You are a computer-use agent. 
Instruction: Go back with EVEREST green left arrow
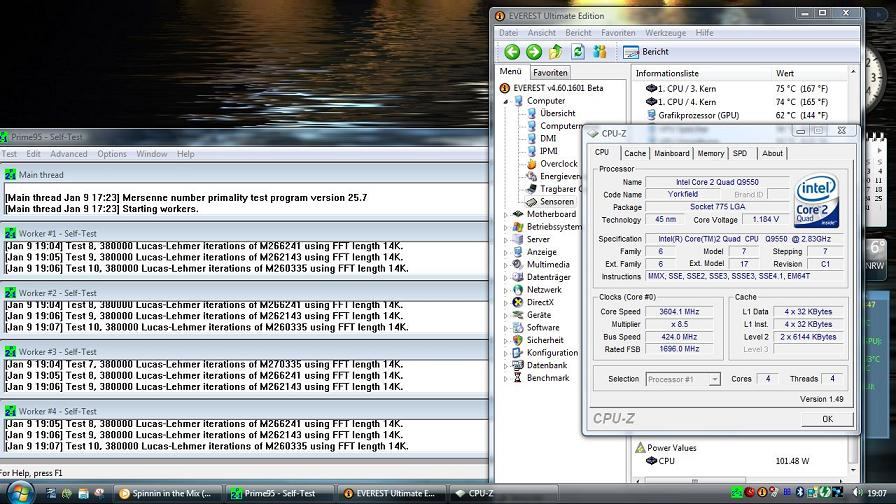[512, 52]
